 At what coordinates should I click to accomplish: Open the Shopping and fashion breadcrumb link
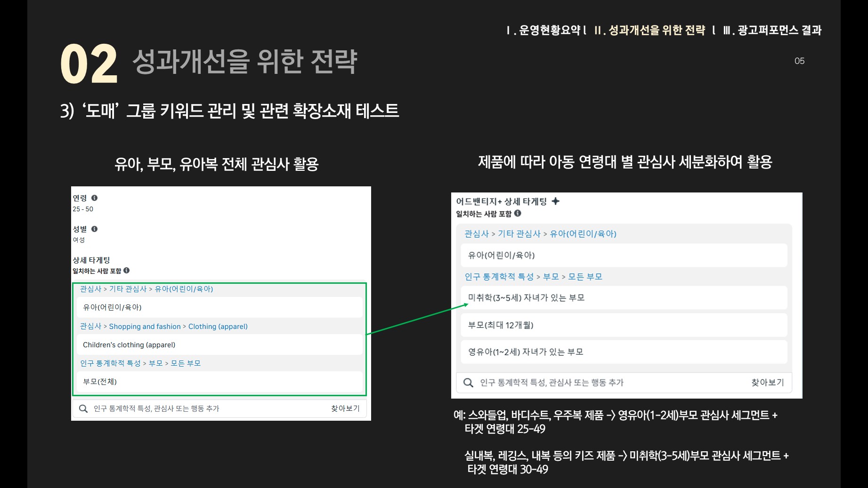click(145, 327)
